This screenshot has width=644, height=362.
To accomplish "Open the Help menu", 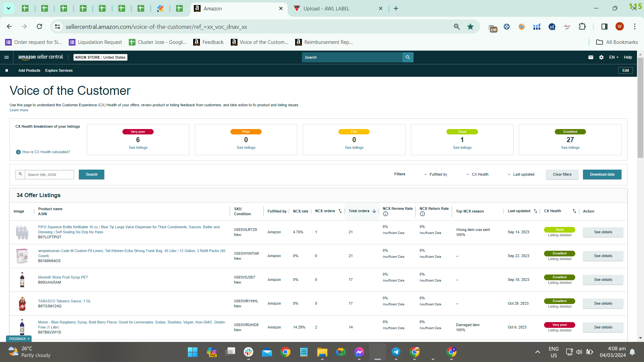I will click(628, 57).
